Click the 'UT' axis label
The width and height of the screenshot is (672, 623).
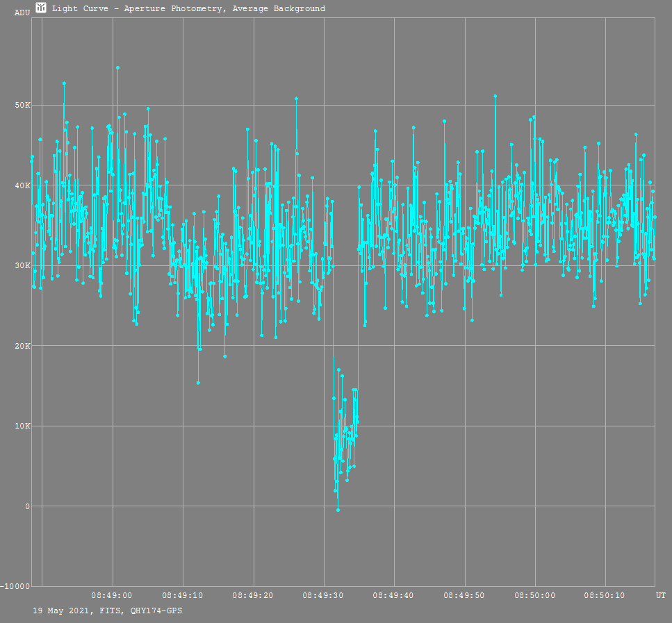[x=661, y=596]
